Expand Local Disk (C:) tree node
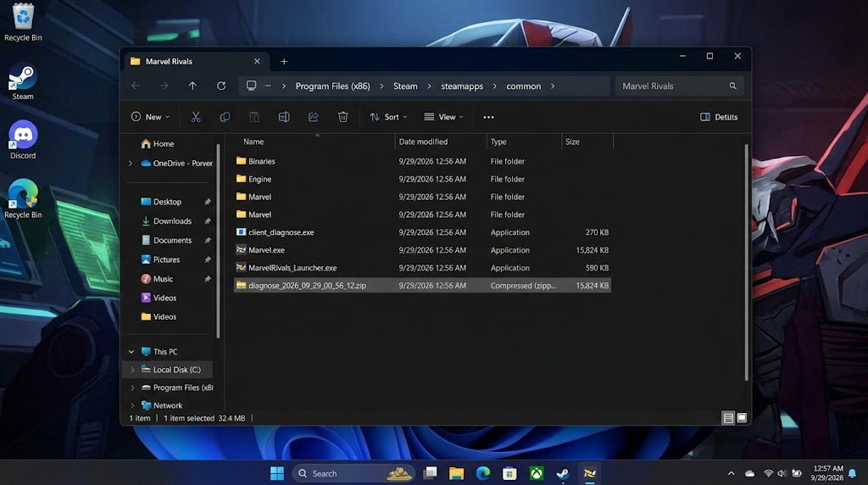Screen dimensions: 868x485 coord(132,370)
